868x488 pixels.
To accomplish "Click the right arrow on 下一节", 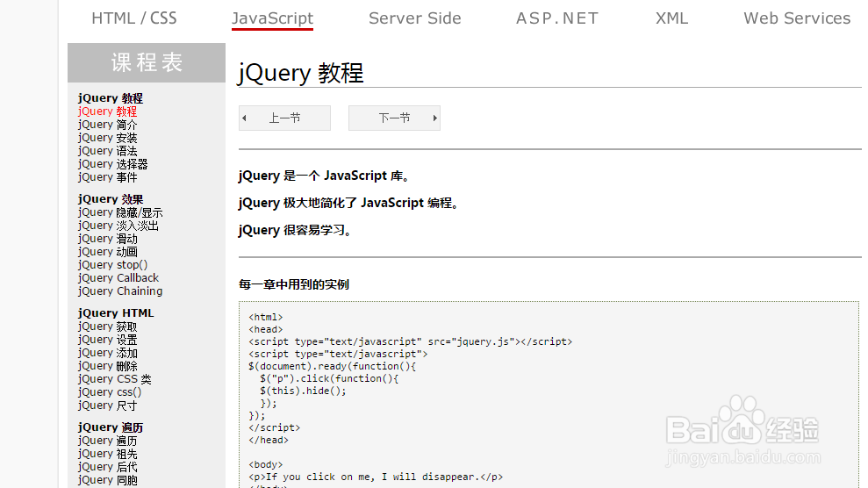I will pyautogui.click(x=435, y=118).
